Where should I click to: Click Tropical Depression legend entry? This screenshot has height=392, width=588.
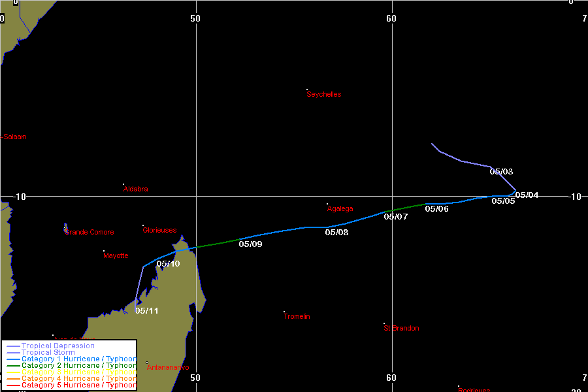coord(57,346)
